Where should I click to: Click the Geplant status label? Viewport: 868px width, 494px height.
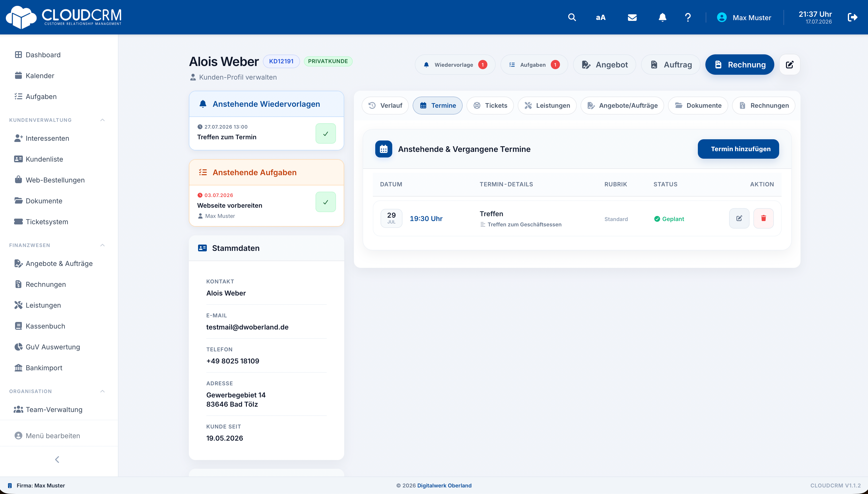pos(669,219)
